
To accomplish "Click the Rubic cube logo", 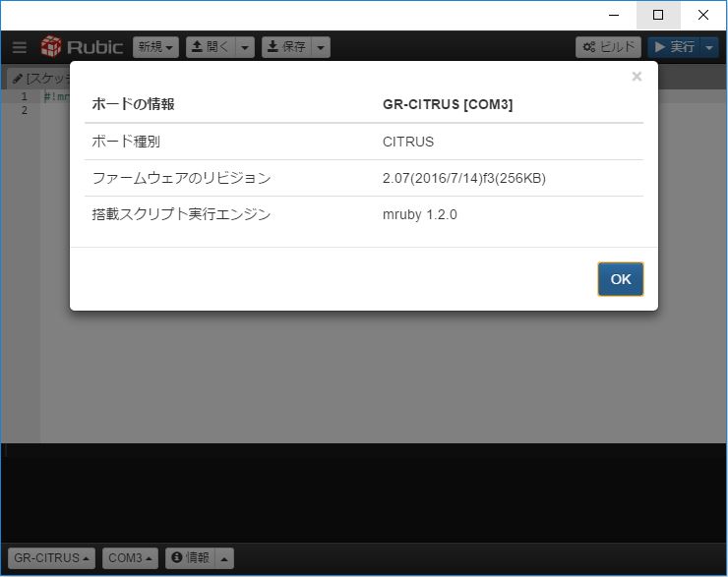I will tap(50, 46).
